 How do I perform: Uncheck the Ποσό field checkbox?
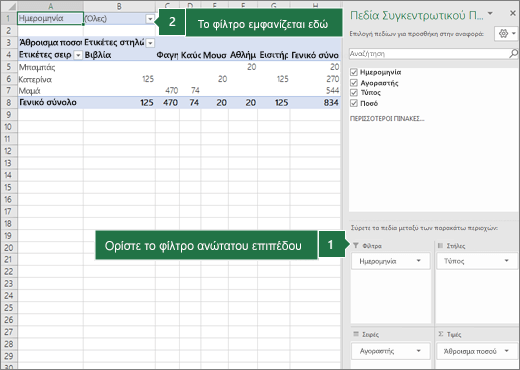[x=354, y=103]
